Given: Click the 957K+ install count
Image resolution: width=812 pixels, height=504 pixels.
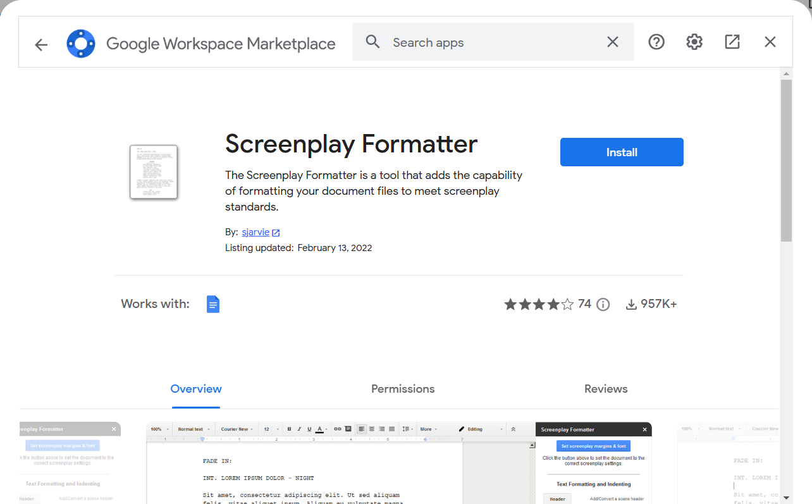Looking at the screenshot, I should 659,304.
